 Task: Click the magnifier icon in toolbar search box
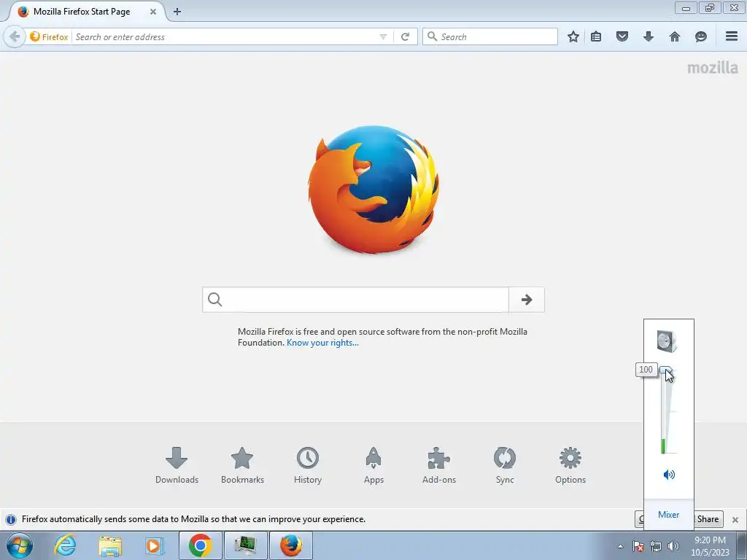[x=432, y=36]
